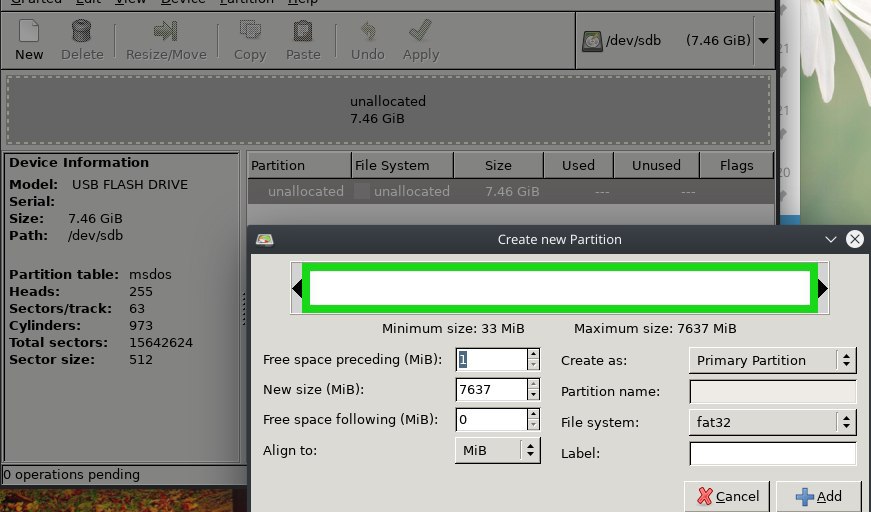Click the Flags column header
This screenshot has width=871, height=512.
pos(736,165)
